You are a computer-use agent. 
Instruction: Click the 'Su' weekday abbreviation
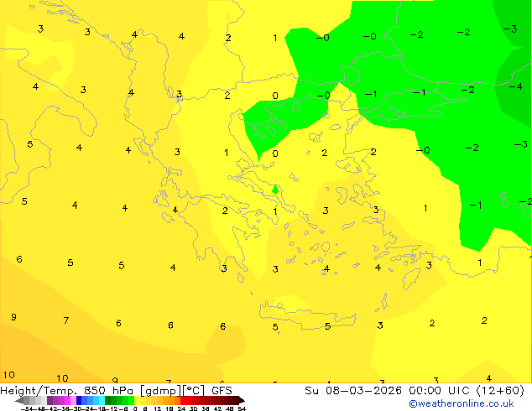[x=311, y=391]
